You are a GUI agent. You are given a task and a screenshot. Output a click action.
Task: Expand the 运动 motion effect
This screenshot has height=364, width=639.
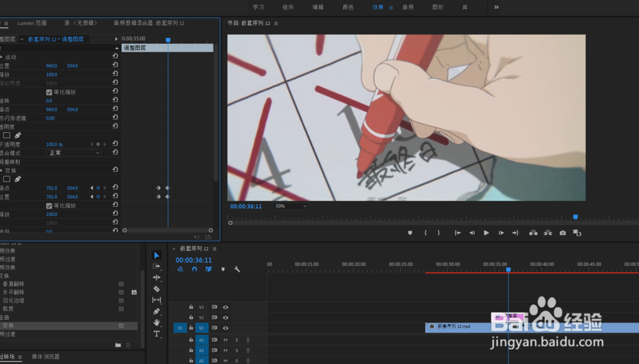pyautogui.click(x=2, y=57)
